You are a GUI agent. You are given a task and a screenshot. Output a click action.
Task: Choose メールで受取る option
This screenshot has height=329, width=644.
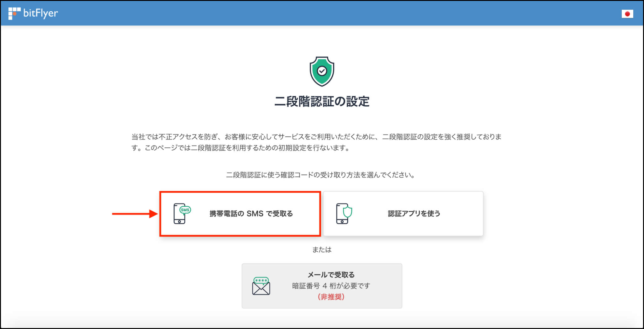[322, 286]
